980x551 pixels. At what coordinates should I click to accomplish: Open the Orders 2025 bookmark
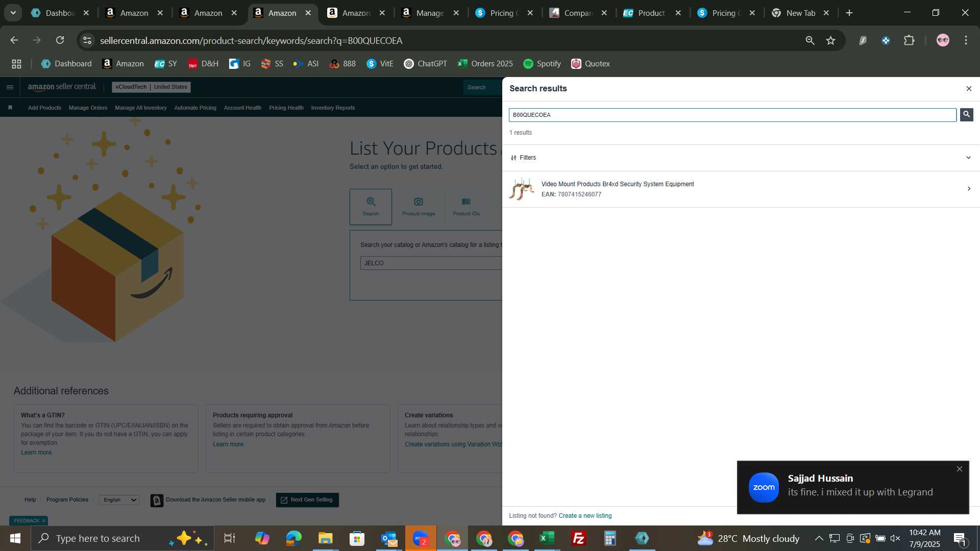pyautogui.click(x=485, y=64)
